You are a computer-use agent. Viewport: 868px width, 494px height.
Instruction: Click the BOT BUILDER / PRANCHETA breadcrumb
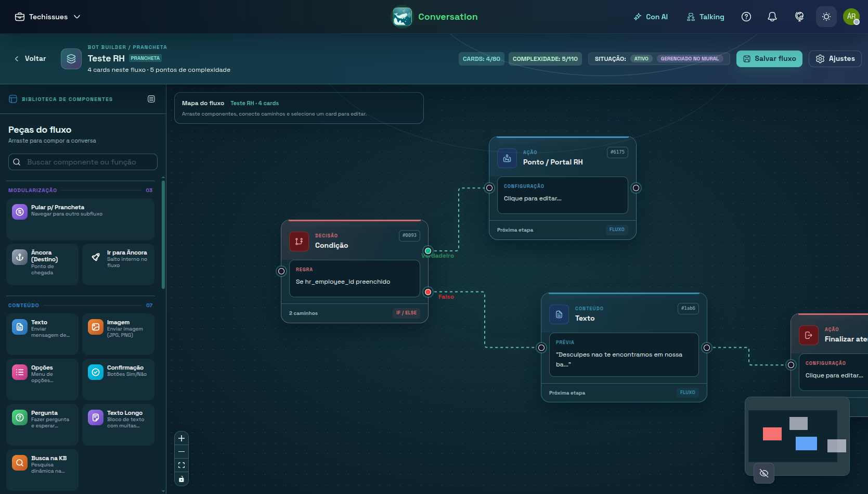click(127, 47)
